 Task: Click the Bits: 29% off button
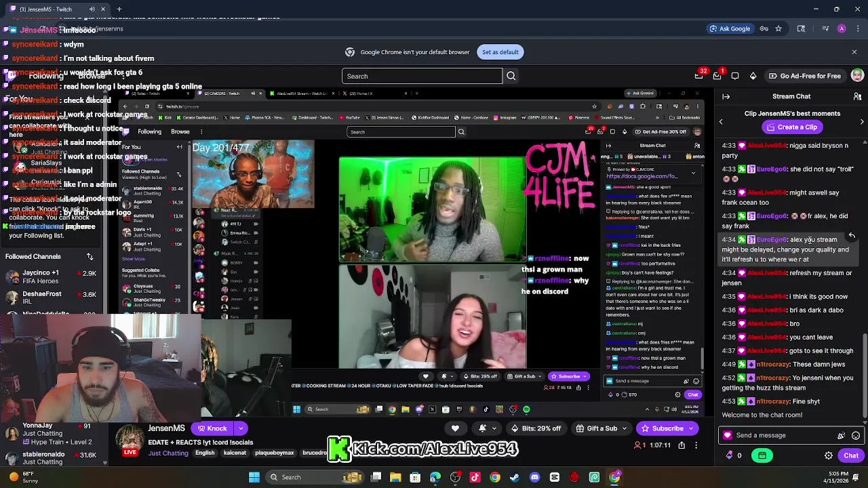pyautogui.click(x=537, y=428)
